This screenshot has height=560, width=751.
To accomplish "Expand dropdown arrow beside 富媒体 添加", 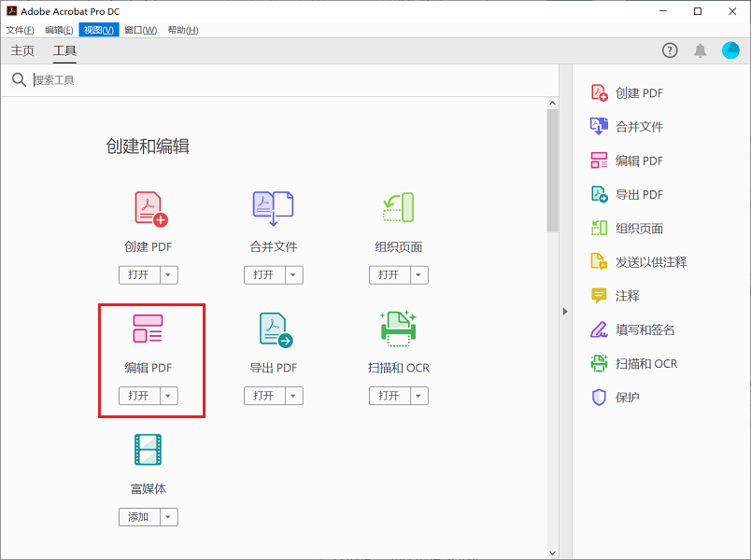I will click(x=168, y=517).
